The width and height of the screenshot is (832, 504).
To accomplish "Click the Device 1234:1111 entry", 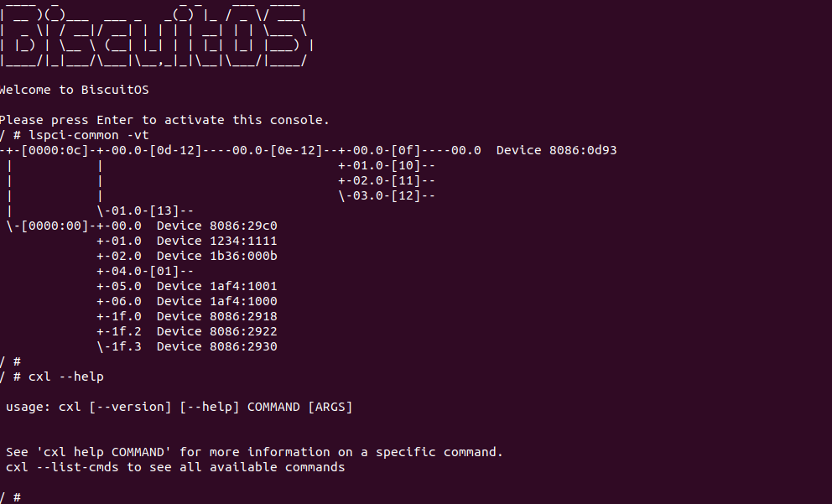I will [x=216, y=241].
